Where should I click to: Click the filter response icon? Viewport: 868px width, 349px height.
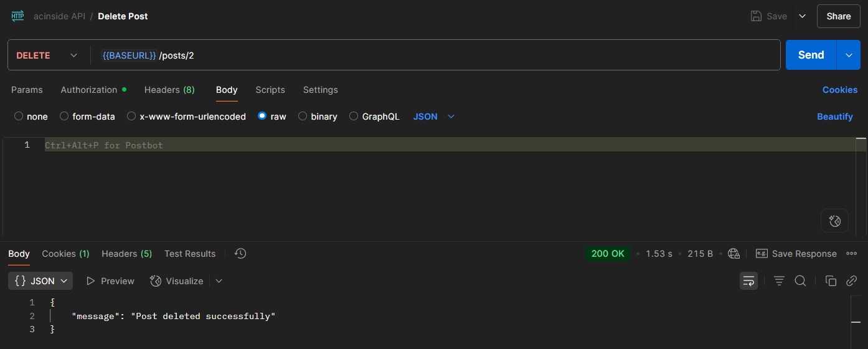click(779, 281)
